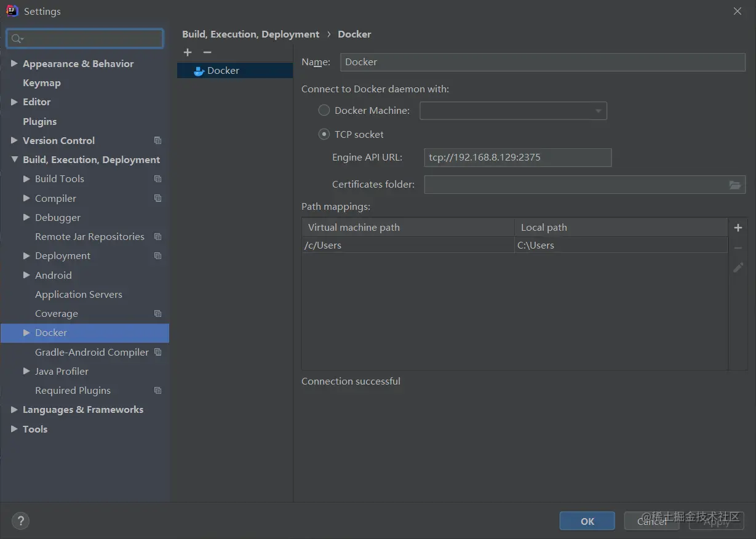Click the OK button
Image resolution: width=756 pixels, height=539 pixels.
pos(587,521)
